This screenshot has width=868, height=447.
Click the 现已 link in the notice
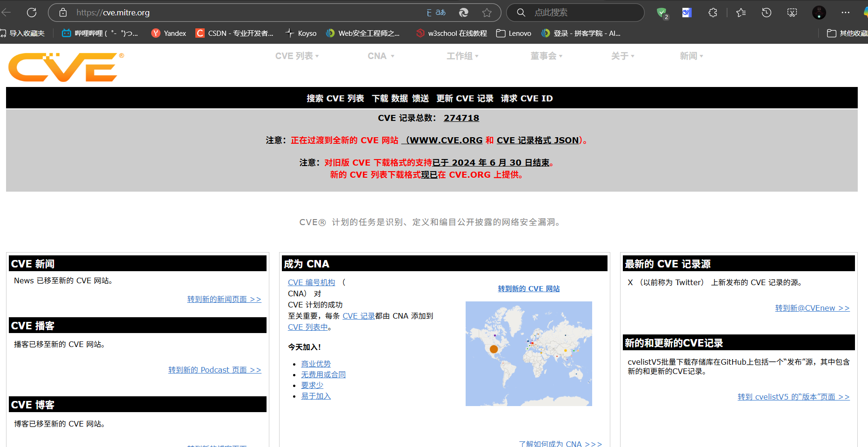click(429, 175)
